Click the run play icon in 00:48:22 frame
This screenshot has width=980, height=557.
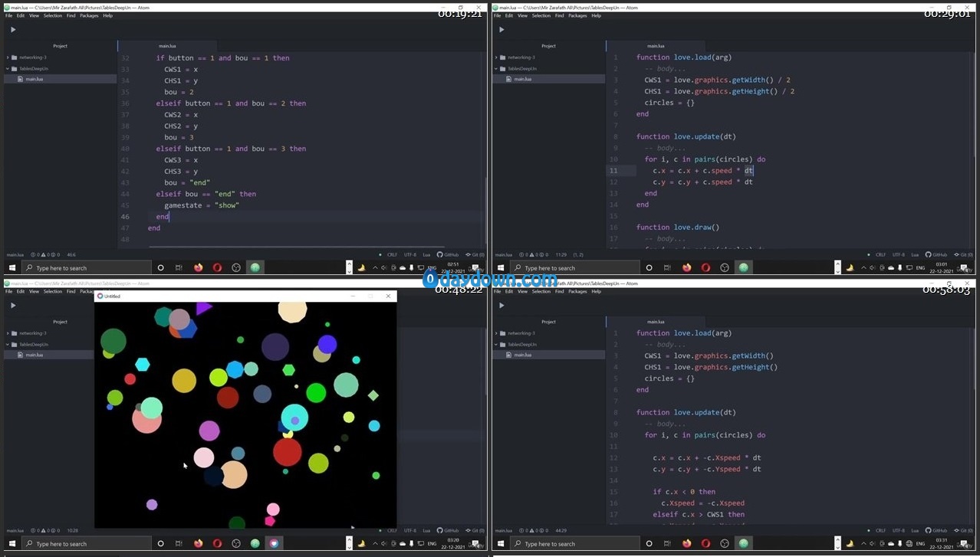(12, 306)
